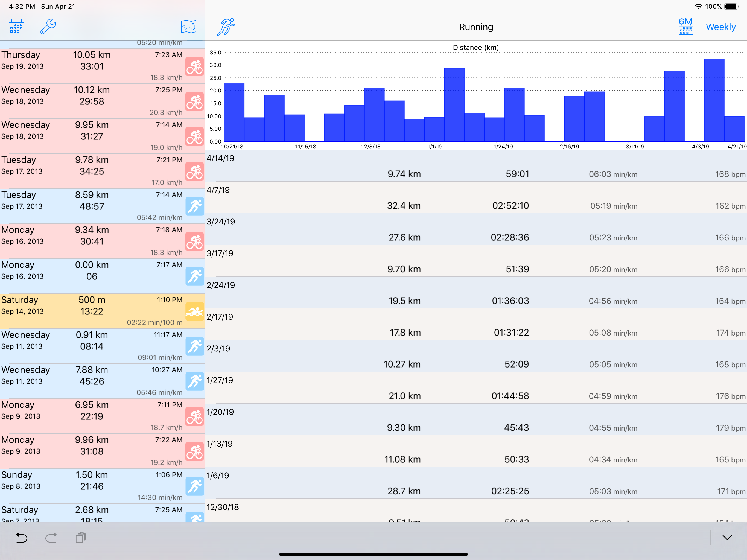Open the 2/17/19 week with 17.8 km
The width and height of the screenshot is (747, 560).
[x=476, y=325]
